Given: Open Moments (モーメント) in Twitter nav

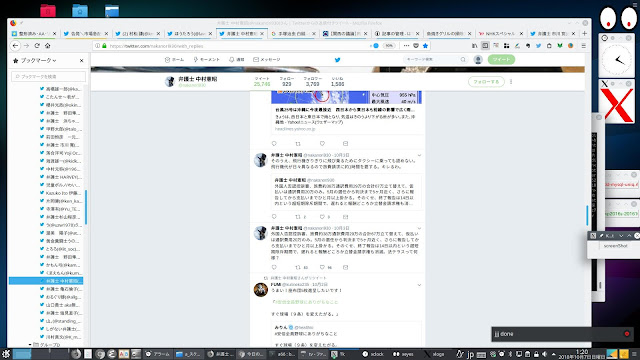Looking at the screenshot, I should click(x=207, y=60).
